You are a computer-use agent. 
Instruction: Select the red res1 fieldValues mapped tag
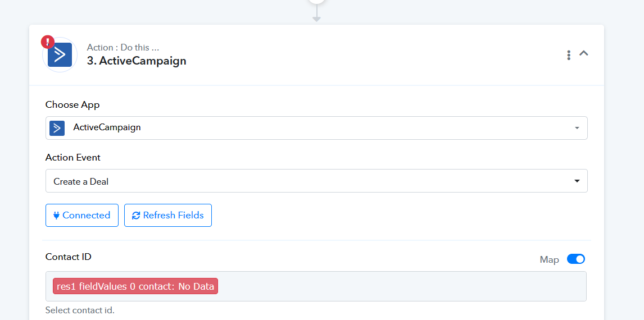pos(135,286)
